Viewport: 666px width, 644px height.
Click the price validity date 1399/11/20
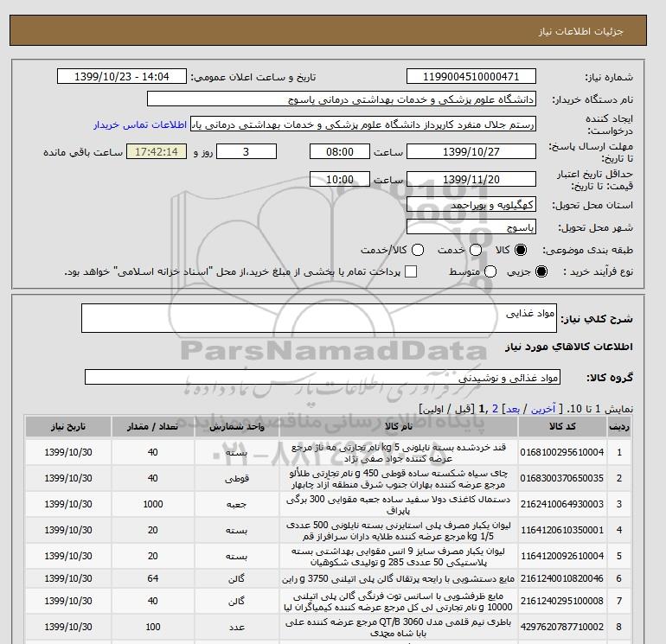tap(471, 179)
